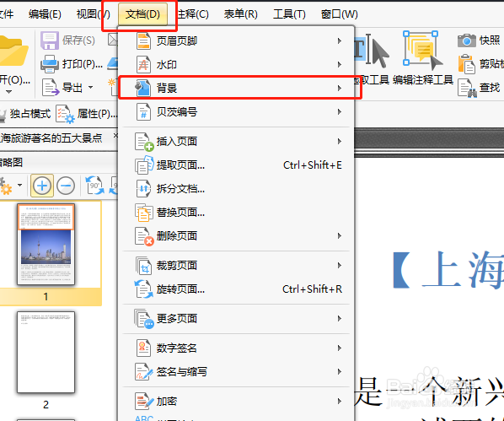Click the 替换页面 icon
The image size is (504, 421).
pos(143,213)
